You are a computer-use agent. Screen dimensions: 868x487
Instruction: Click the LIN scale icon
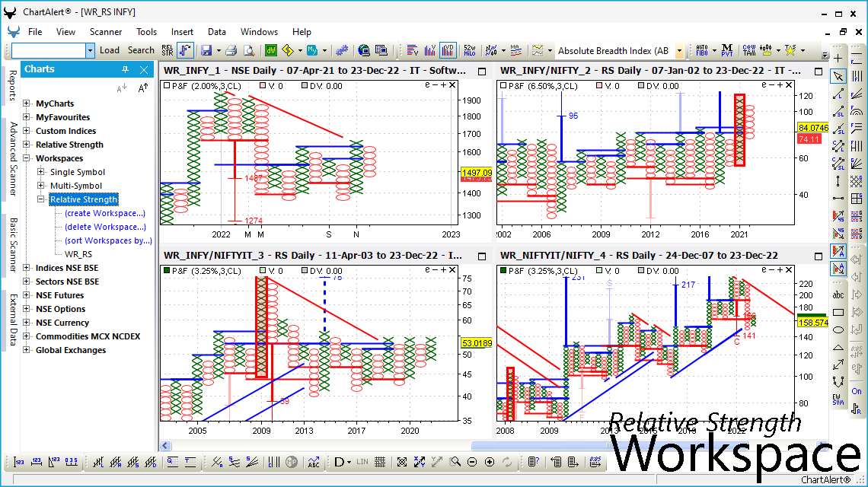[362, 462]
